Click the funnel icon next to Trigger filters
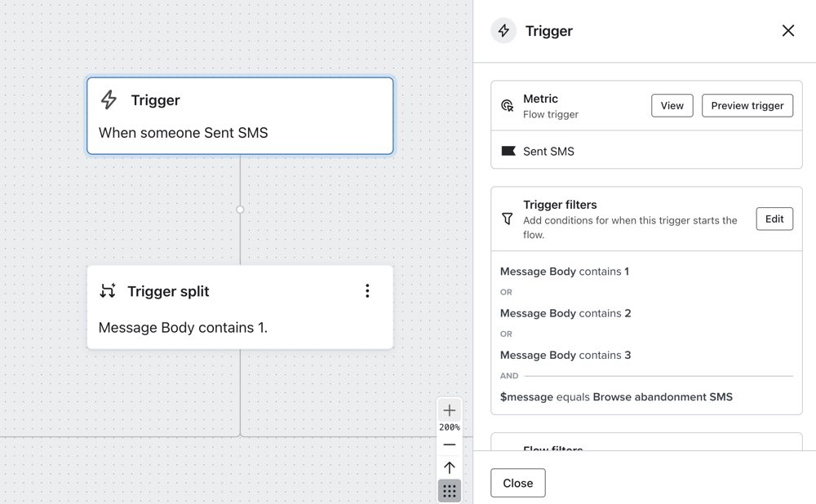The image size is (816, 504). 508,218
